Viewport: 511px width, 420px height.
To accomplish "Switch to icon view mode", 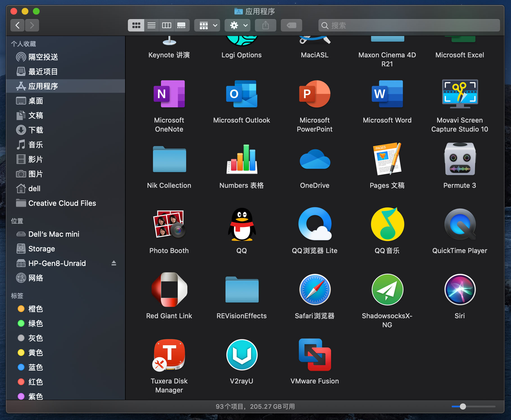I will tap(136, 26).
